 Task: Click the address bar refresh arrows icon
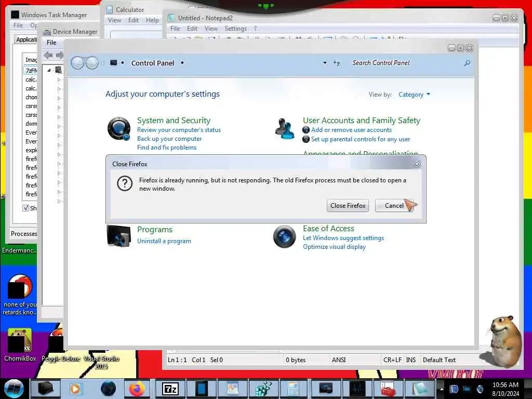click(x=336, y=63)
